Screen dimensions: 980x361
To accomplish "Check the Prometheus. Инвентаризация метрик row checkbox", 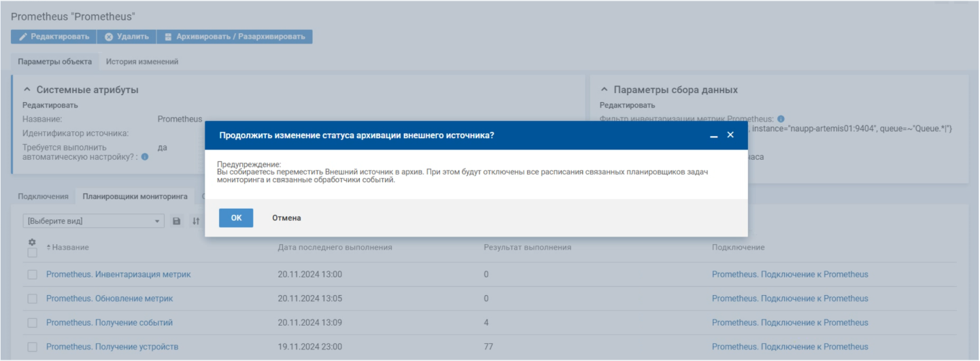I will [32, 275].
